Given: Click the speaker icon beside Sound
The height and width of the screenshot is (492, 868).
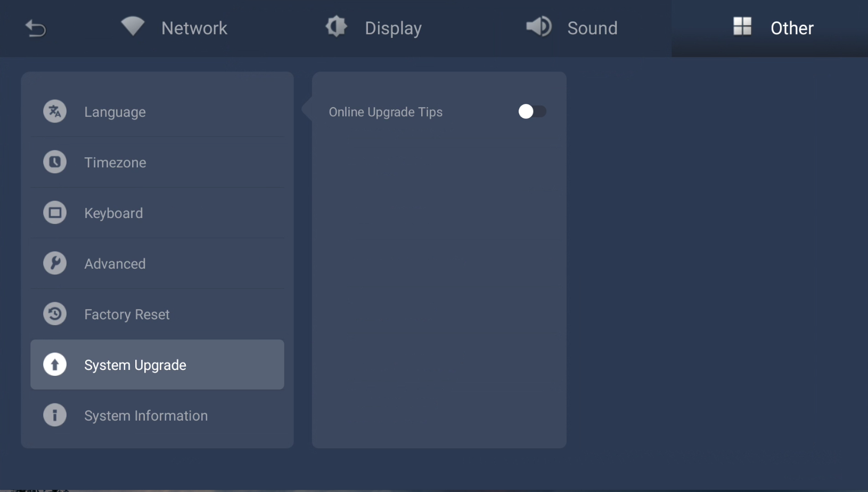Looking at the screenshot, I should tap(539, 27).
